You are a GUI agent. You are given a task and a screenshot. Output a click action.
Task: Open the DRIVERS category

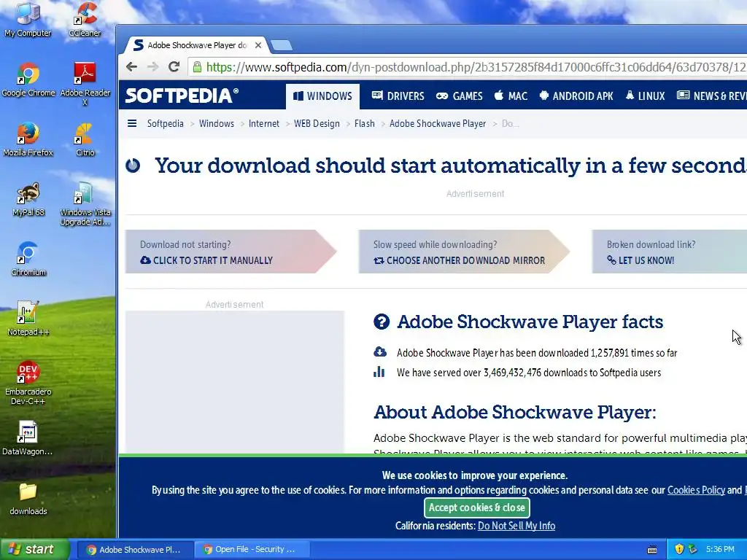pos(398,96)
